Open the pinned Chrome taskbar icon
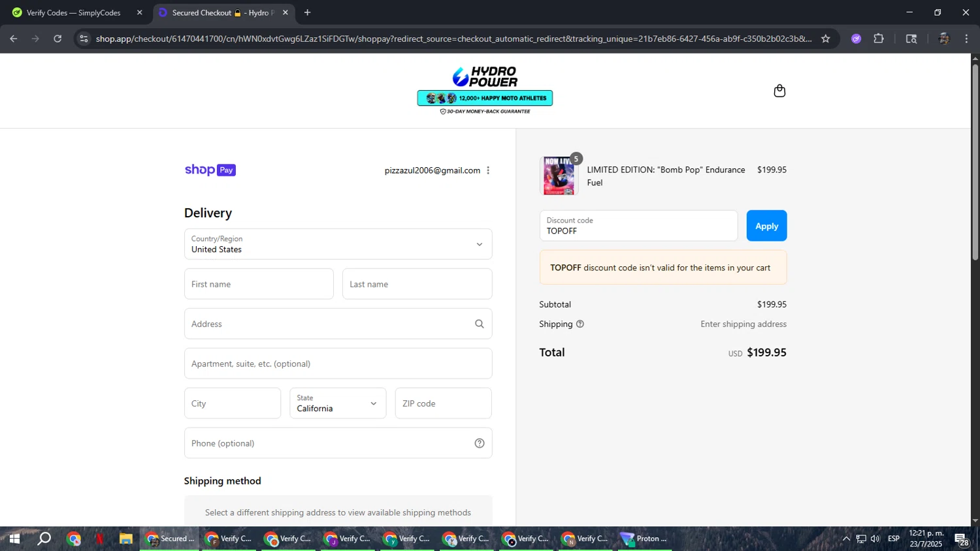 pos(74,539)
